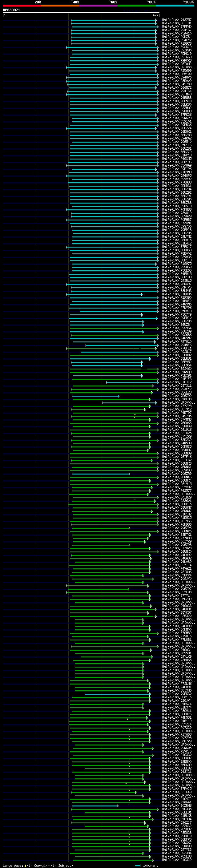Select the UniRef100_Q94FY2 label
This screenshot has width=197, height=868.
(x=177, y=40)
